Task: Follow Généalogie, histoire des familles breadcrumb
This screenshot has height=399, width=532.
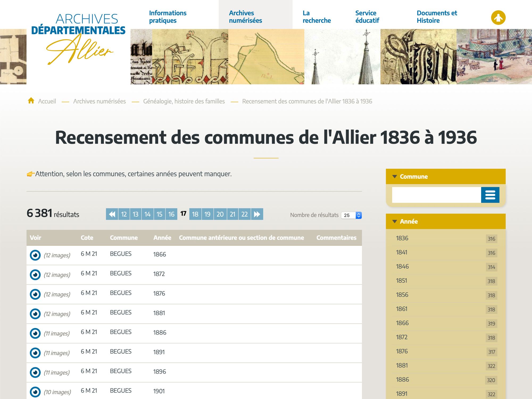Action: click(184, 101)
